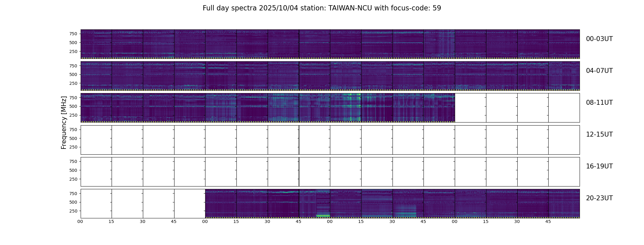644x245 pixels.
Task: Click inside the 04-07UT spectrogram panel
Action: (x=330, y=76)
